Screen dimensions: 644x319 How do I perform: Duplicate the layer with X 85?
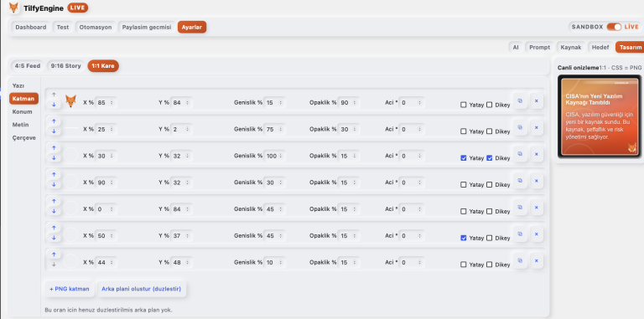pyautogui.click(x=520, y=100)
